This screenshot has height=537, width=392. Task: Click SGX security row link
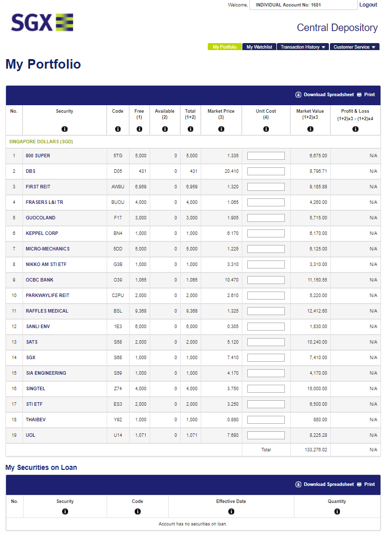(31, 357)
